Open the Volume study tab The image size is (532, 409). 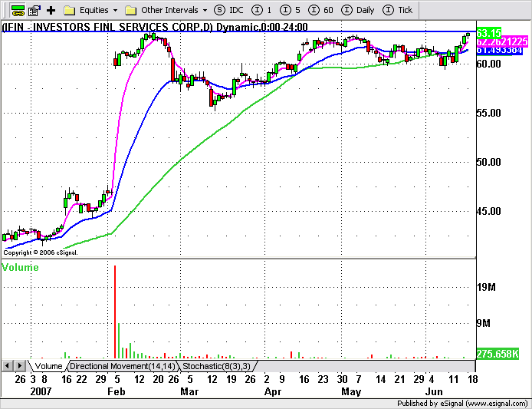coord(48,366)
